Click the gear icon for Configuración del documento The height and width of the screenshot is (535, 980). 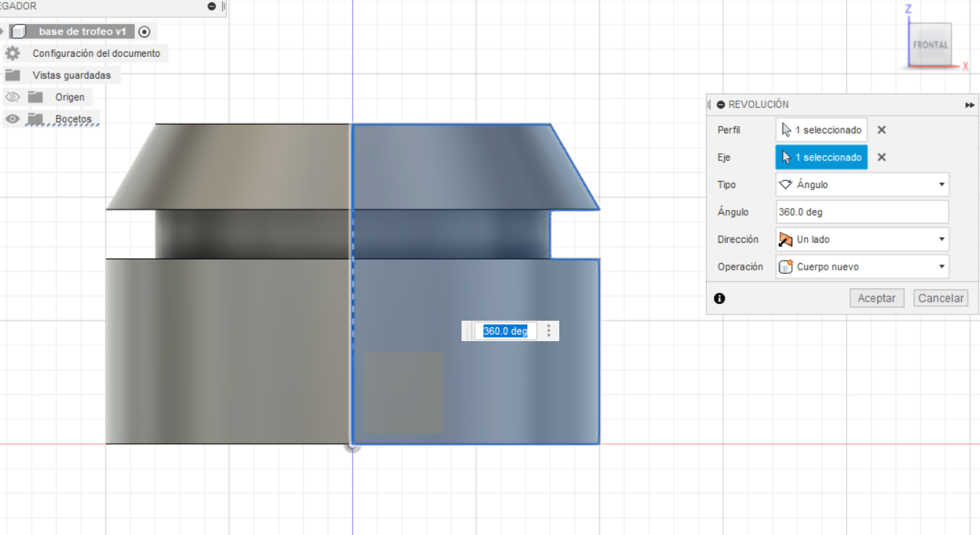pos(12,53)
